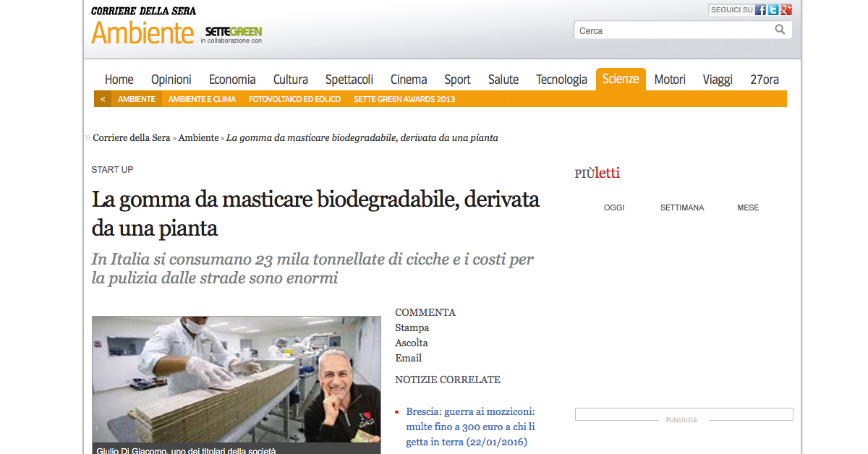Show Più letti for Mese
Viewport: 868px width, 454px height.
coord(748,207)
